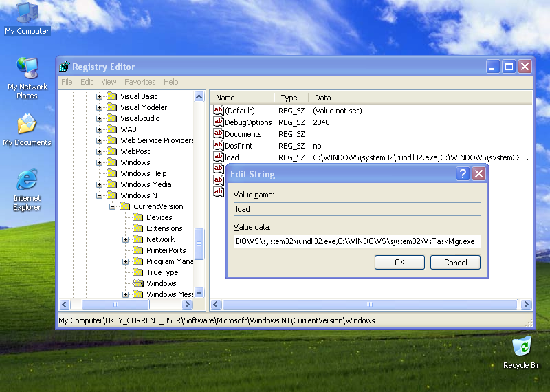550x392 pixels.
Task: Launch Internet Explorer from desktop
Action: (x=27, y=190)
